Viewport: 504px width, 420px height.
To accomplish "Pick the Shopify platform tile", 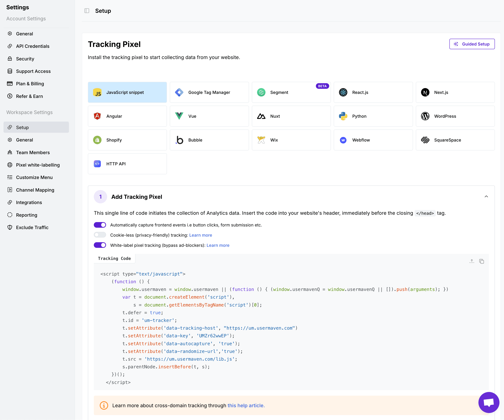I will point(127,140).
